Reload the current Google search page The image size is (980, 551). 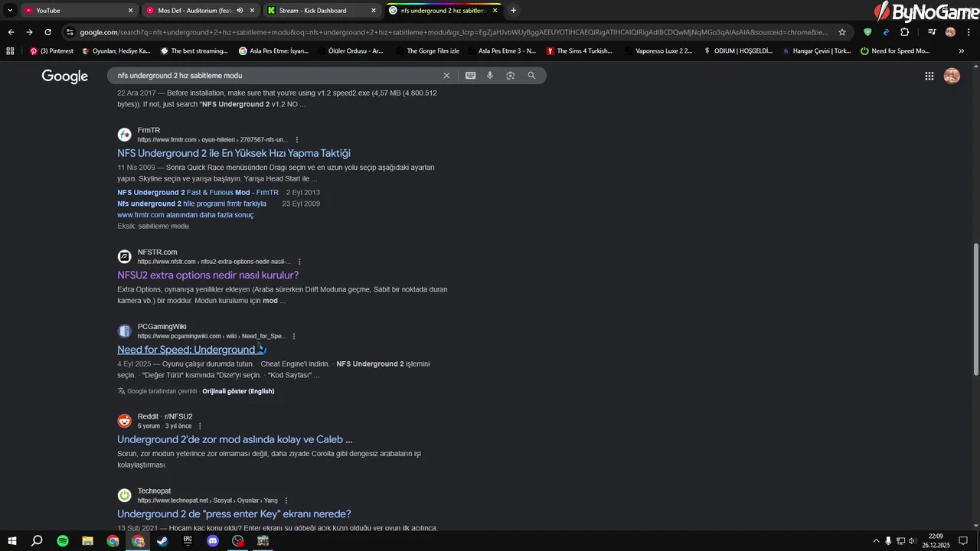pos(47,32)
